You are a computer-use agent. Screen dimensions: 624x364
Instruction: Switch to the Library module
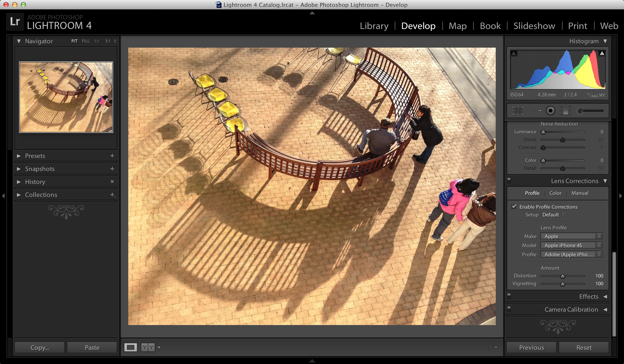[374, 26]
